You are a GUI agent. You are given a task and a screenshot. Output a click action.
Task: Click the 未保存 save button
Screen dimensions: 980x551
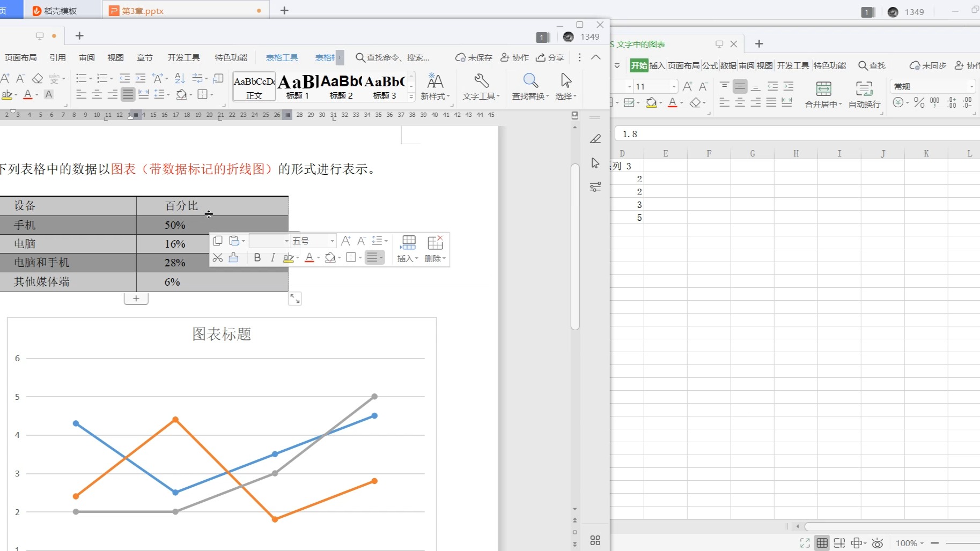474,57
